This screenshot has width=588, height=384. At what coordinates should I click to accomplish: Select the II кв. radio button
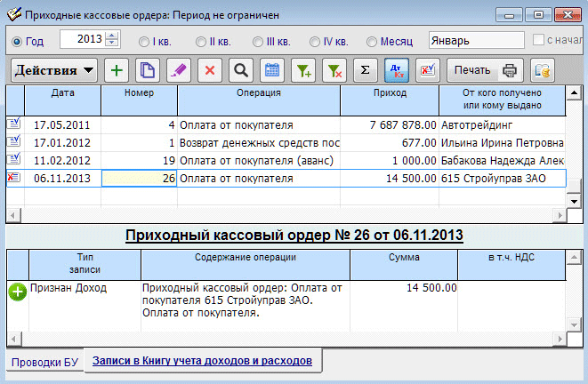pyautogui.click(x=201, y=42)
